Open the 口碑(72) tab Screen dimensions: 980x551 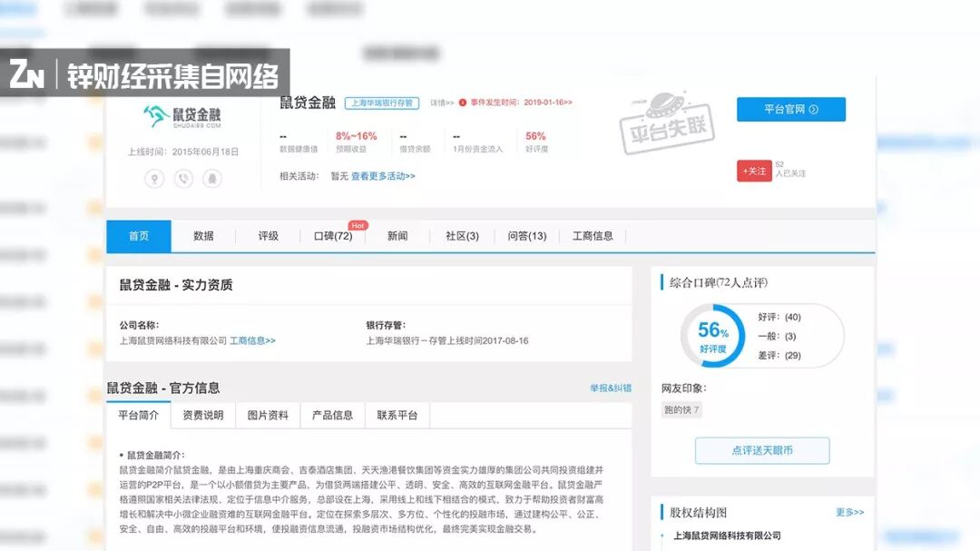(333, 236)
